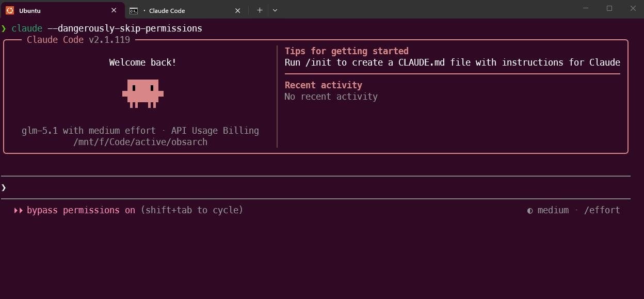Viewport: 644px width, 299px height.
Task: Click the Recent activity heading
Action: [324, 85]
